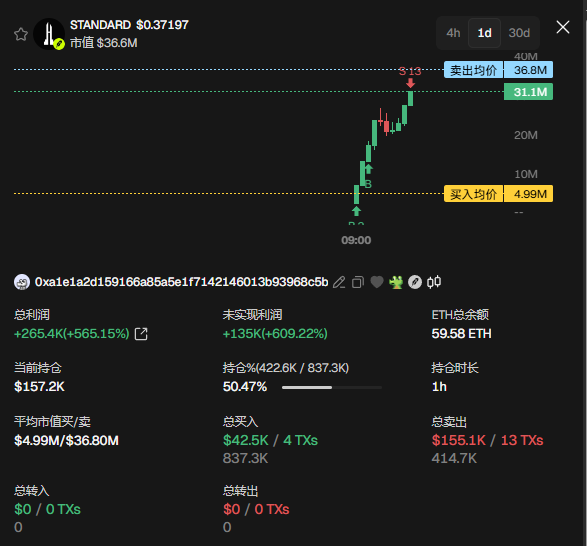Click total bought $42.5K / 4 TXs
This screenshot has height=546, width=587.
[x=270, y=441]
